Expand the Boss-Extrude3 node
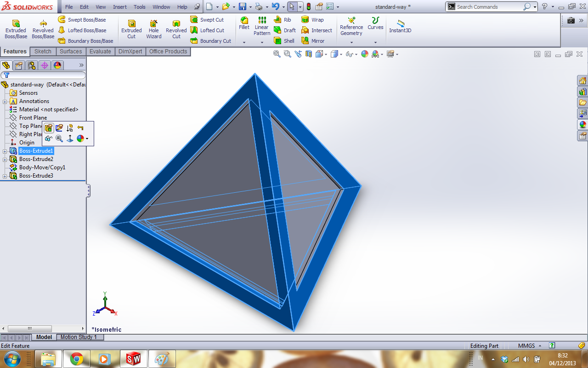This screenshot has height=368, width=588. click(x=5, y=176)
